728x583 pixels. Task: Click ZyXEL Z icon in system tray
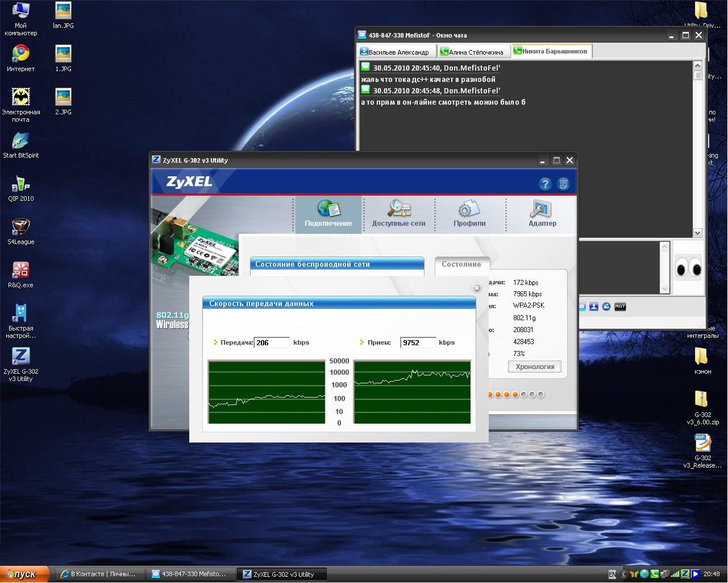685,574
